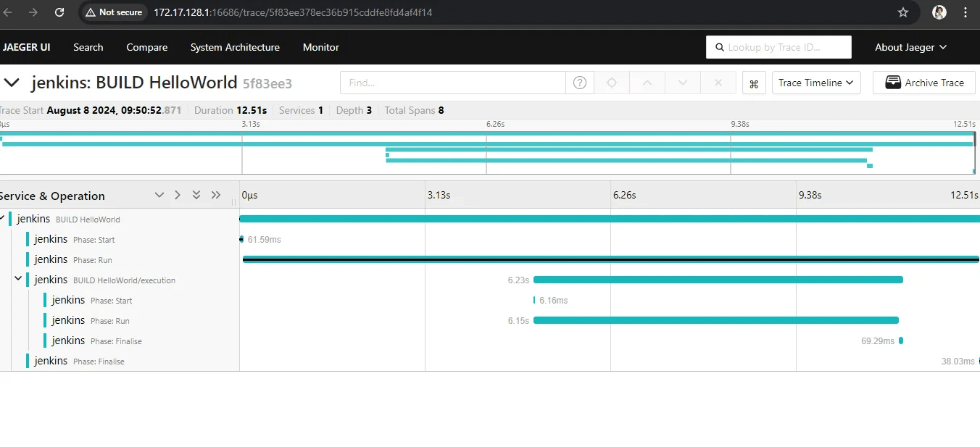Open keyboard shortcuts command icon
Screen dimensions: 980x447
754,83
